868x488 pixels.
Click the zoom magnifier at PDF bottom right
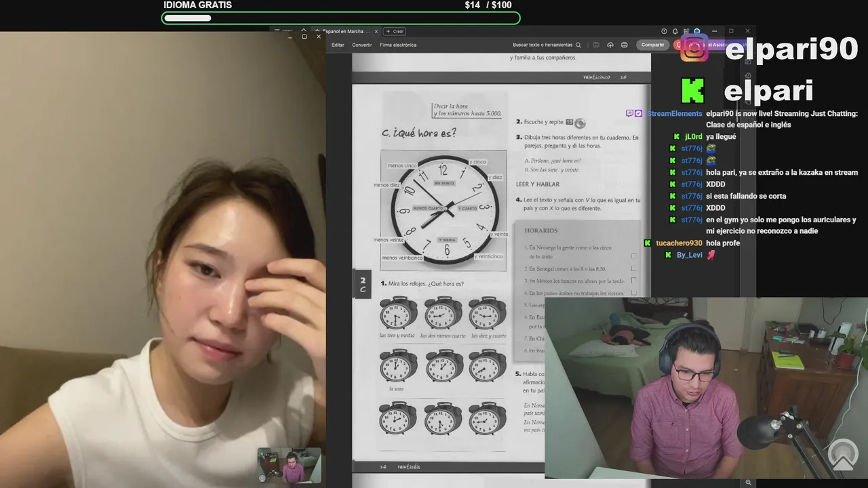click(748, 483)
